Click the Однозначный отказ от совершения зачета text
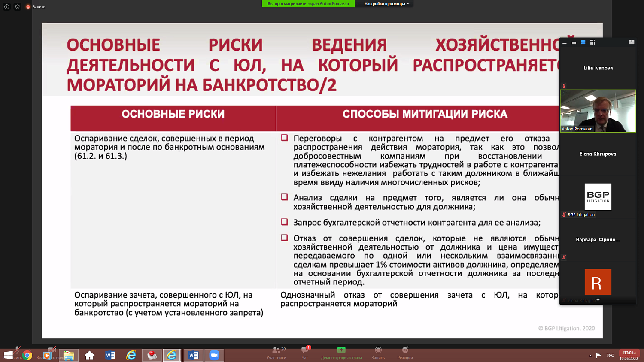Image resolution: width=644 pixels, height=362 pixels. point(419,299)
